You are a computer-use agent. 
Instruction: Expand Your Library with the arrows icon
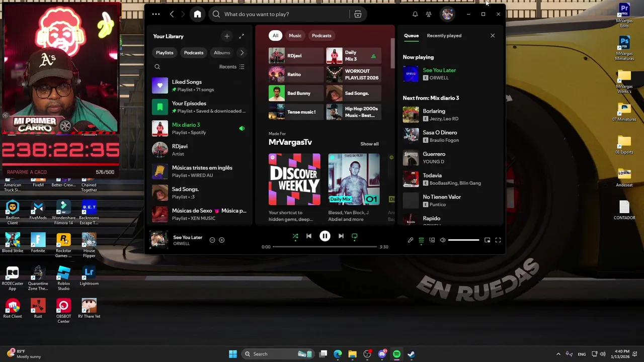point(242,36)
